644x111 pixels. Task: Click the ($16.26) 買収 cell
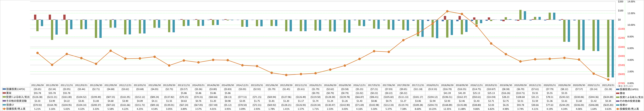[506, 93]
